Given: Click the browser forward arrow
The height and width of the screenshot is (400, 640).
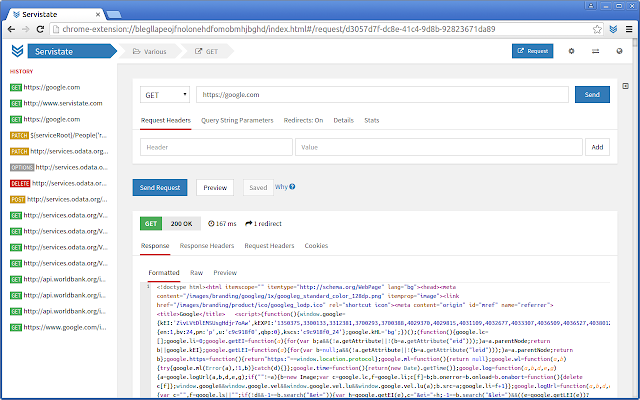Looking at the screenshot, I should pyautogui.click(x=26, y=29).
